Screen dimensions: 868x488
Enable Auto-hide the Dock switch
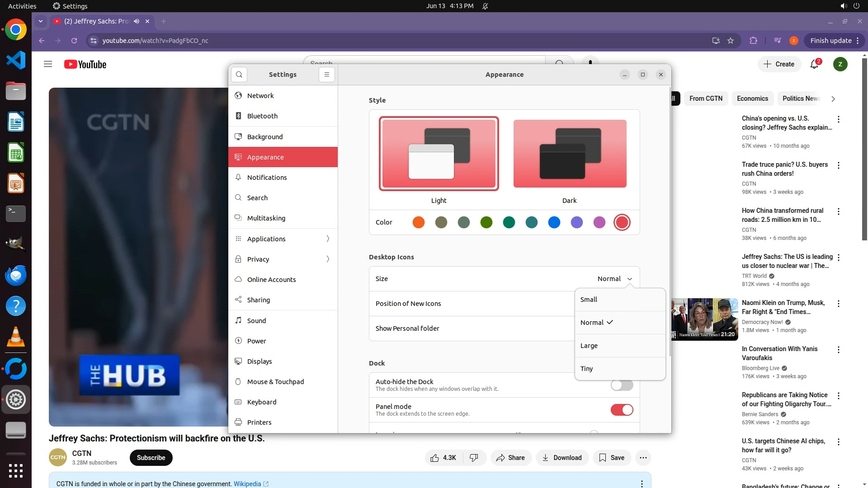[x=622, y=385]
